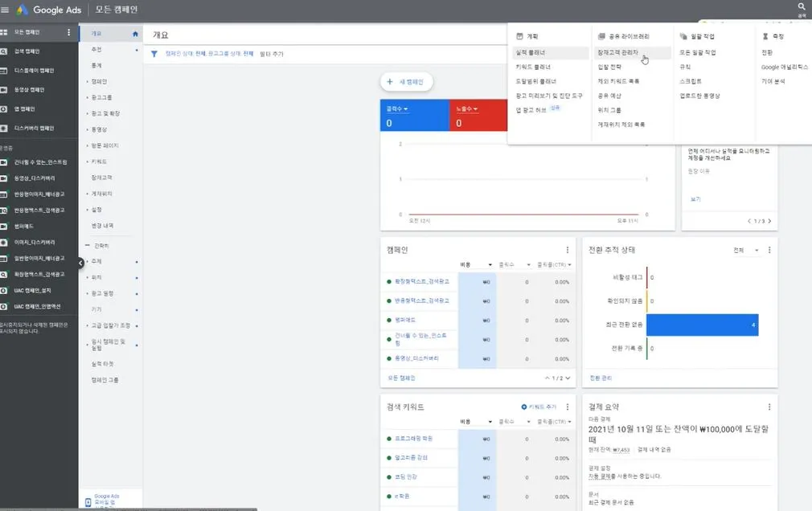Open 비용 column dropdown in 검색 키워드 card
The width and height of the screenshot is (812, 511).
(490, 422)
